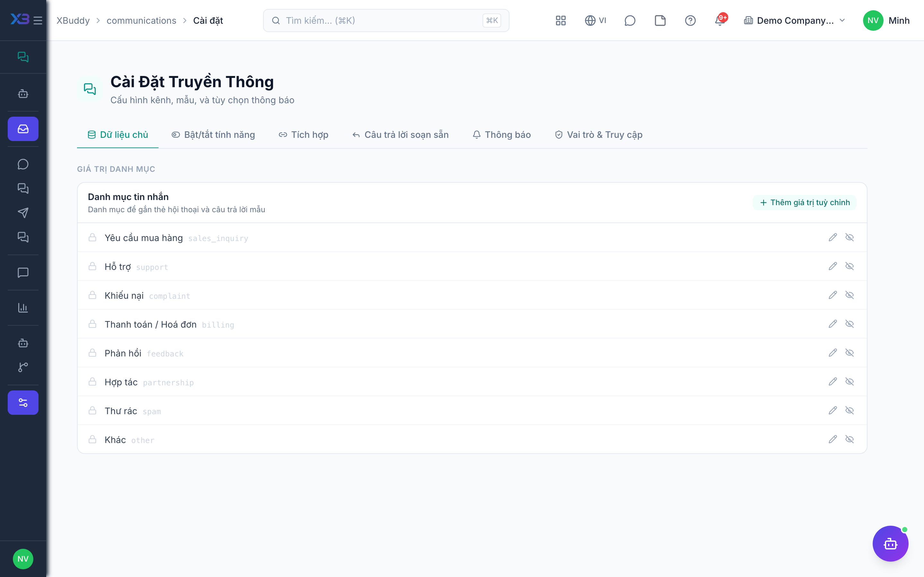Go to communications breadcrumb link
The image size is (924, 577).
(x=141, y=21)
